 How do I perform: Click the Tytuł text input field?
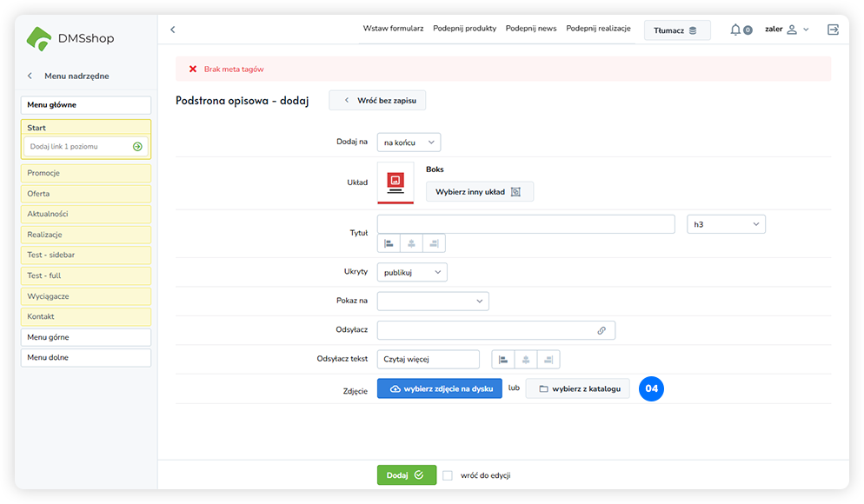[x=526, y=224]
